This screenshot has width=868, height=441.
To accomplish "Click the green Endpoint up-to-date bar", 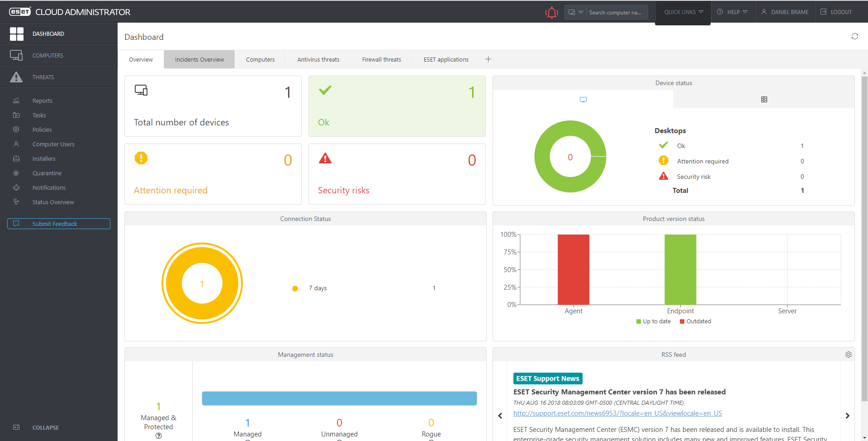I will pos(680,269).
